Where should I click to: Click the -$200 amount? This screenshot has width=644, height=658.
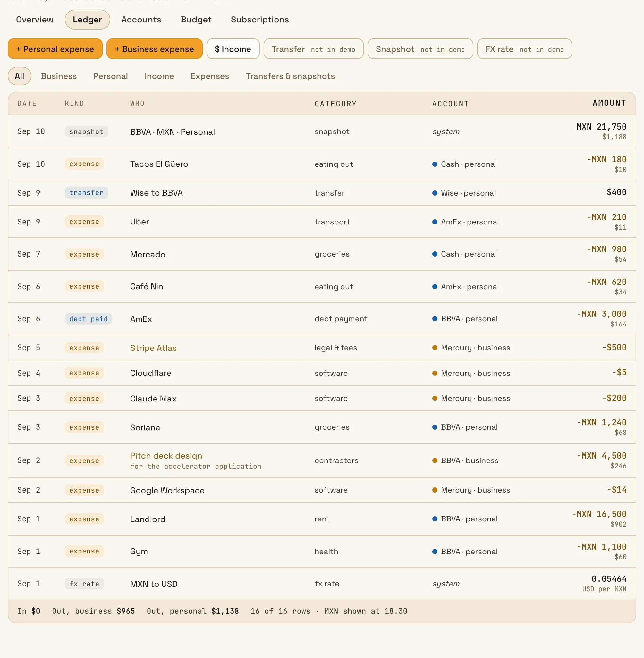(x=614, y=398)
